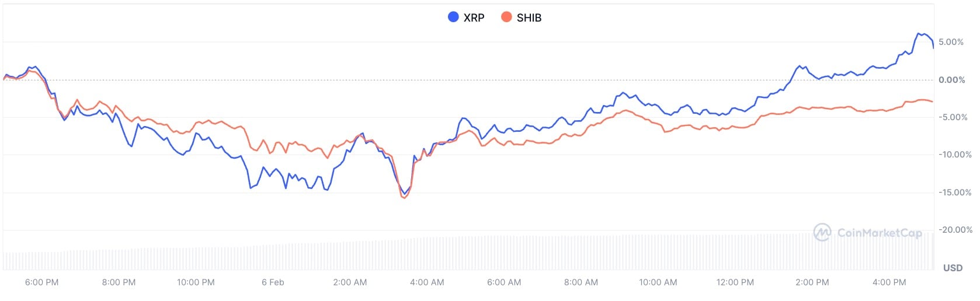Click the -20.00% axis label
Viewport: 980px width, 301px height.
tap(955, 230)
